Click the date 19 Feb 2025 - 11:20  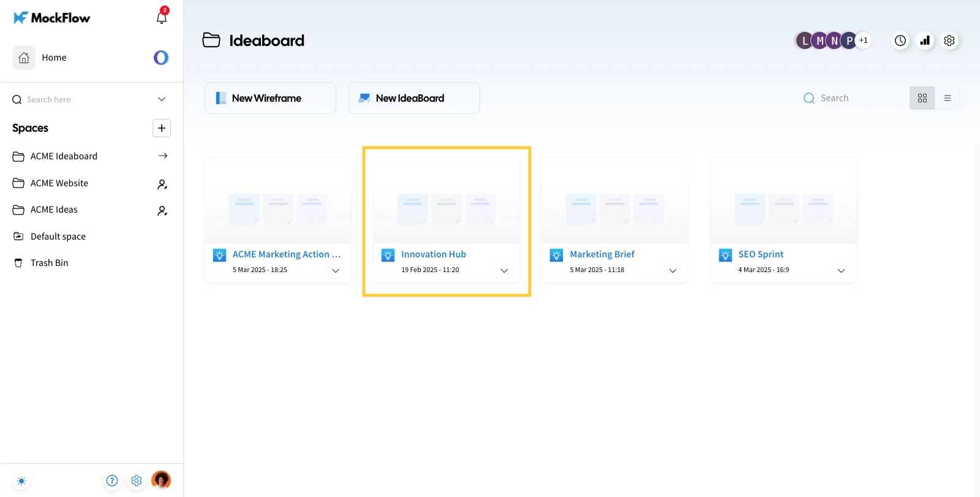(430, 270)
